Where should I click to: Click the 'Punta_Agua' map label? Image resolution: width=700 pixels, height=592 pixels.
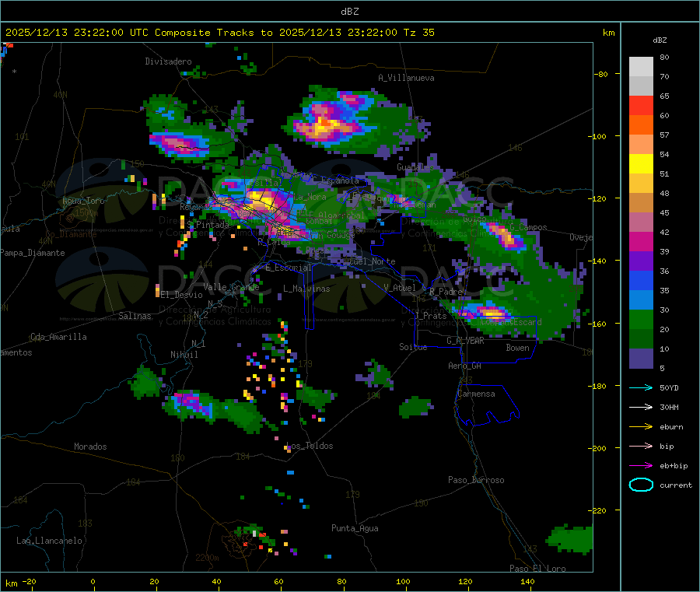point(355,528)
